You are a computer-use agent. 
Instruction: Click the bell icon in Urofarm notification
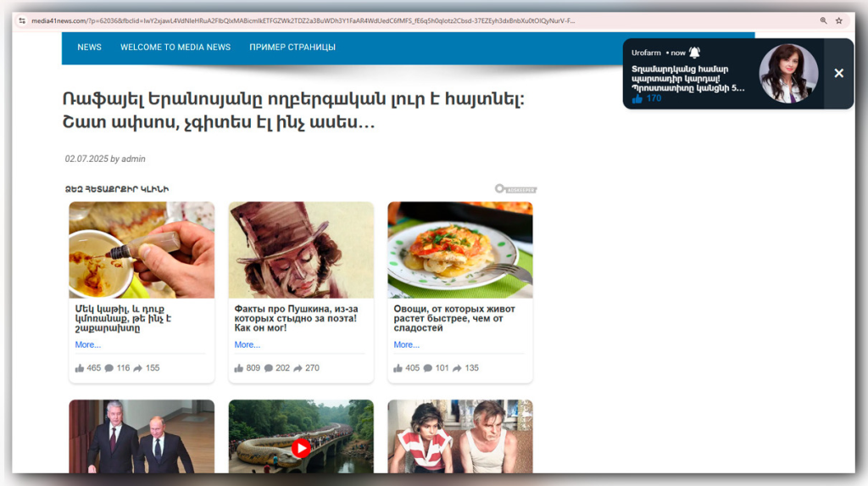694,53
